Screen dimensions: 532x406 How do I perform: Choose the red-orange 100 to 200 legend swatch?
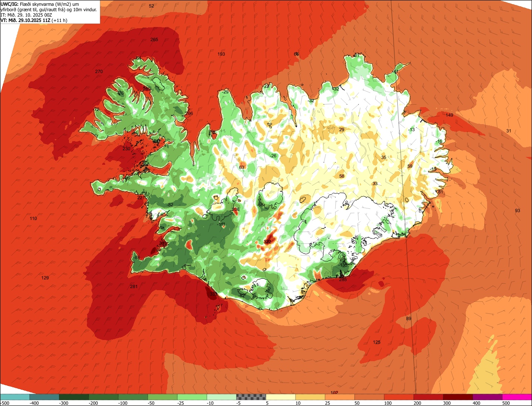click(x=399, y=397)
